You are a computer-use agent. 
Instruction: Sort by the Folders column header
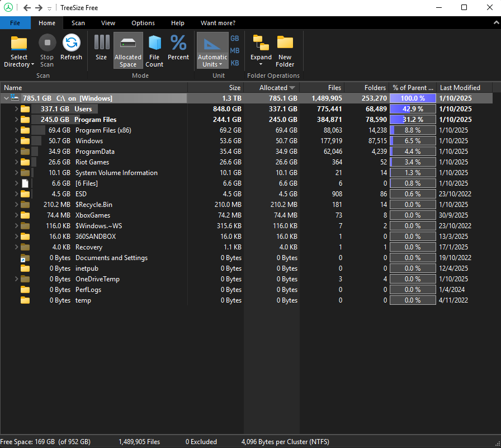pos(366,88)
